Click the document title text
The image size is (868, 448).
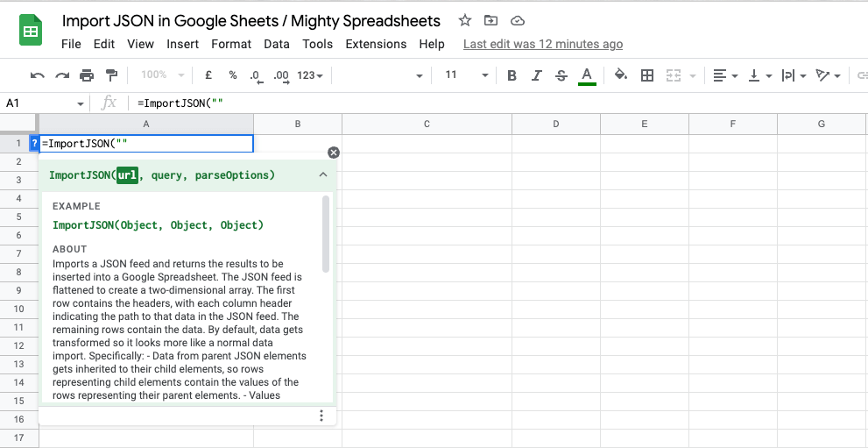(x=251, y=21)
